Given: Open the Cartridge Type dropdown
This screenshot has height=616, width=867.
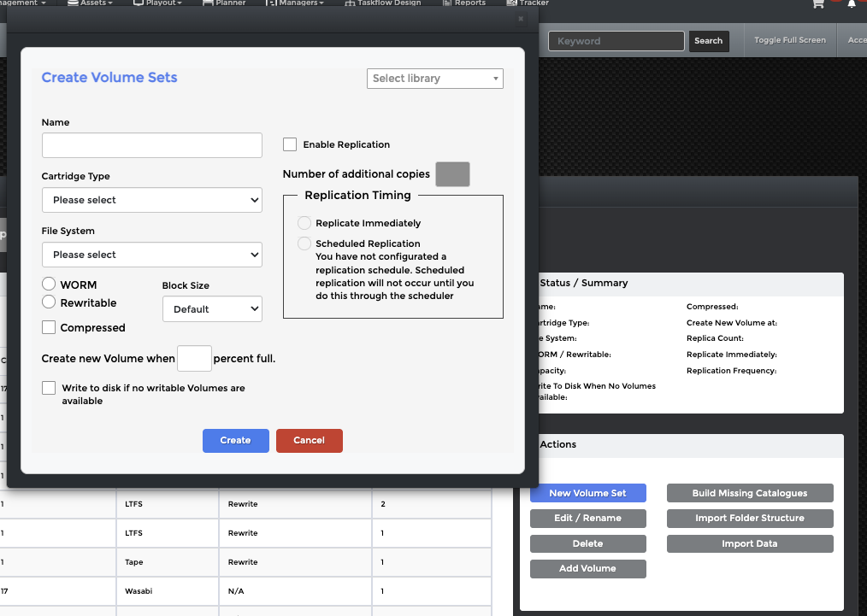Looking at the screenshot, I should (151, 200).
